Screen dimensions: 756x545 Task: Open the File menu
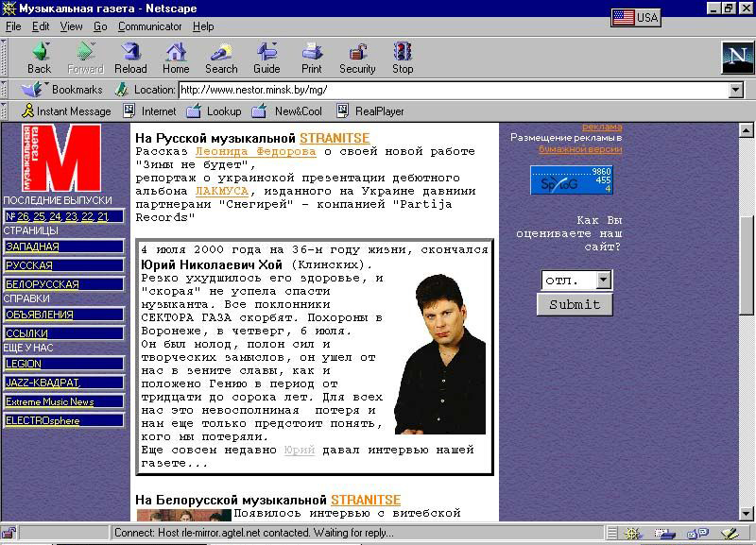coord(13,26)
